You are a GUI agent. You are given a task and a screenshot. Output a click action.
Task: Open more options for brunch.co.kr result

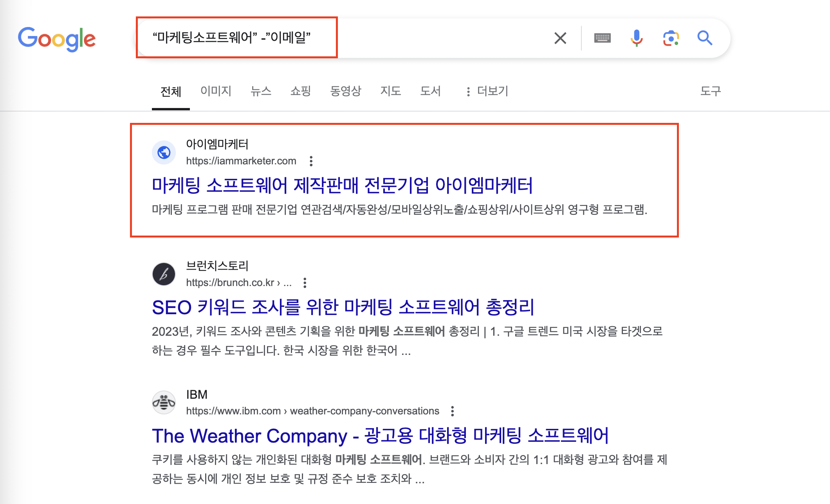tap(305, 283)
